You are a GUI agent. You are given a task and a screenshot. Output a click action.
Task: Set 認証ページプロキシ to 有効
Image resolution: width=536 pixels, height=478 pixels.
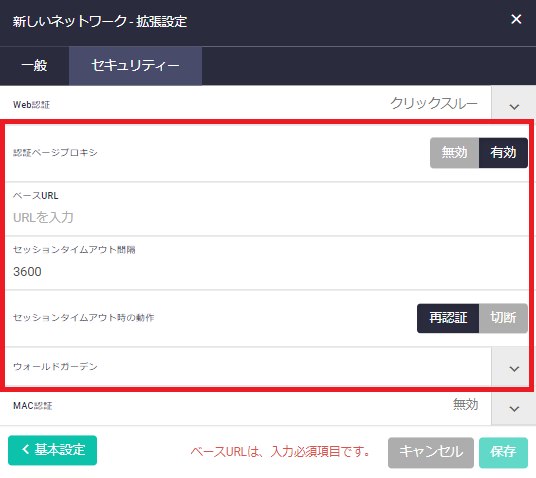point(503,152)
